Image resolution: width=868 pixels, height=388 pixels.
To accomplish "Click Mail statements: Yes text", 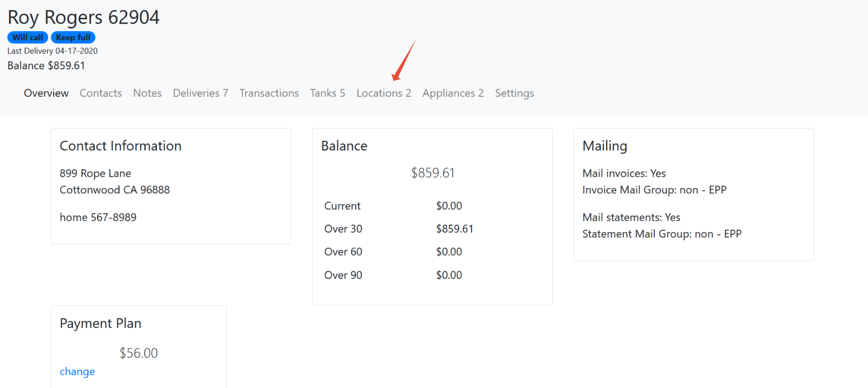I will (631, 217).
